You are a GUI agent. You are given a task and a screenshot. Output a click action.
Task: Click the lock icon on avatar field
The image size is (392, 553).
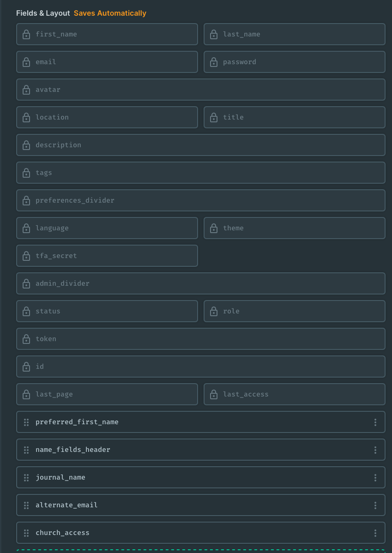pos(26,90)
